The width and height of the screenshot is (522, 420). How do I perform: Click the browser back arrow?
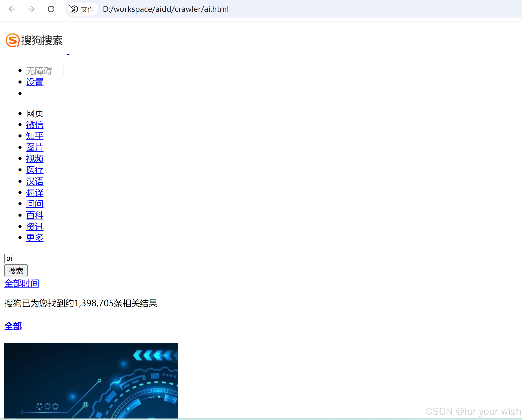click(x=12, y=9)
